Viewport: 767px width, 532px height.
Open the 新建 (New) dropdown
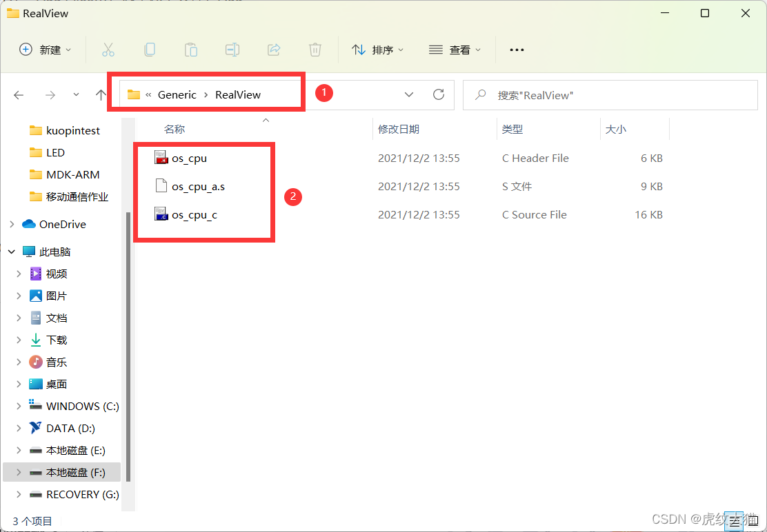click(x=45, y=50)
